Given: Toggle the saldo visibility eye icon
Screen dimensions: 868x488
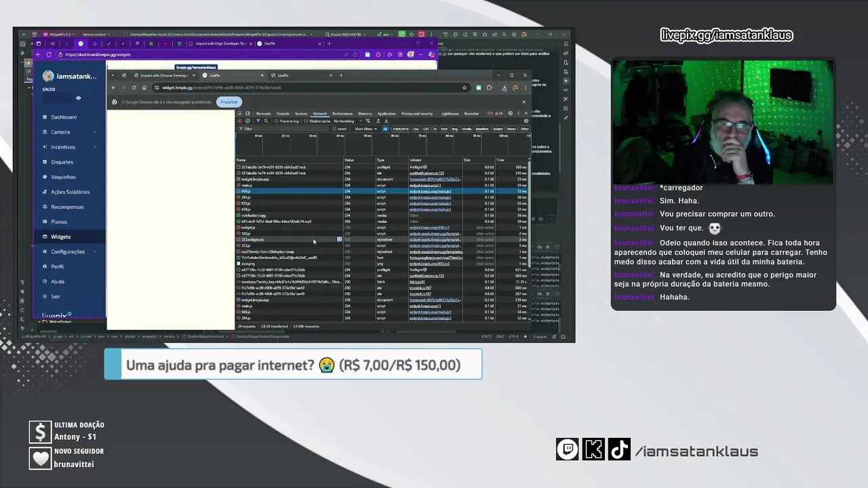Looking at the screenshot, I should [x=78, y=98].
